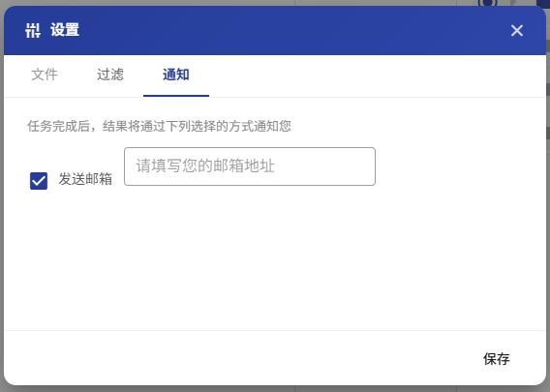The image size is (550, 392).
Task: Click the 保存 button
Action: [x=497, y=359]
